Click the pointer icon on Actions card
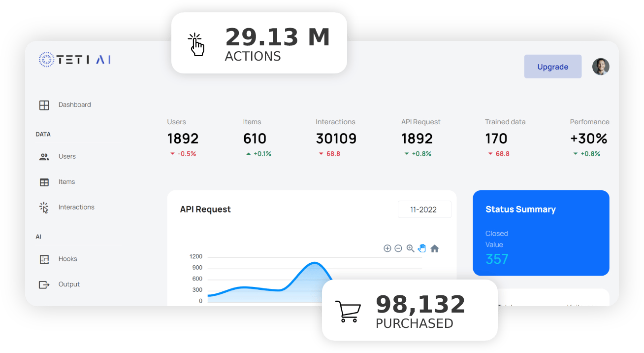 click(196, 45)
